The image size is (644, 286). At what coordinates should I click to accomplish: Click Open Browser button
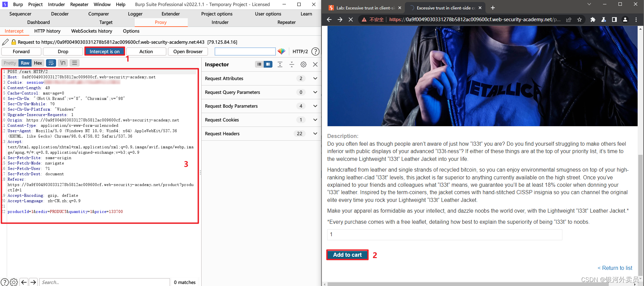pyautogui.click(x=188, y=51)
